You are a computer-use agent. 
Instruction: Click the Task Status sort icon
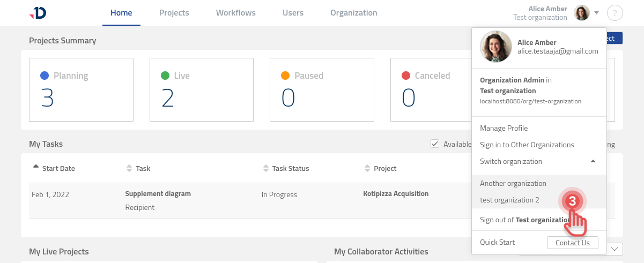point(265,168)
